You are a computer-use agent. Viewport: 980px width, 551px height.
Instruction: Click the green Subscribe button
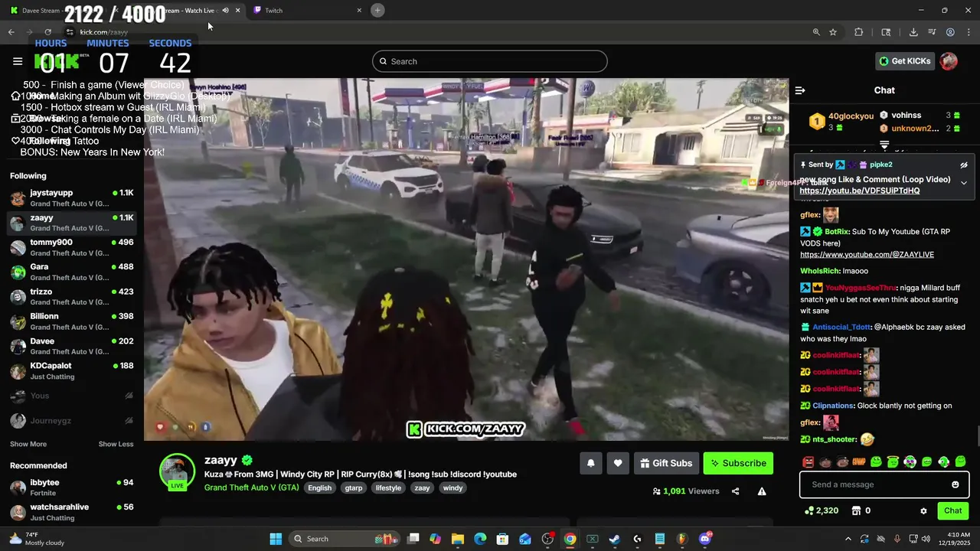(x=738, y=463)
